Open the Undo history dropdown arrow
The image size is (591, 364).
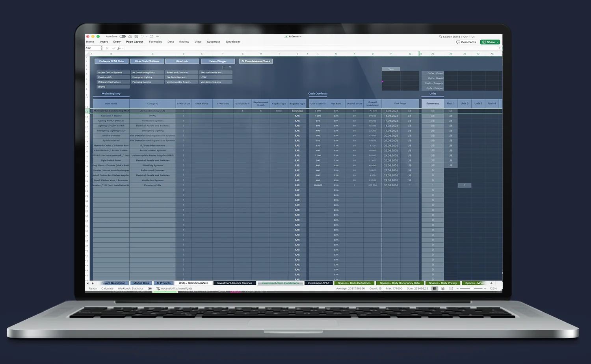tap(146, 36)
